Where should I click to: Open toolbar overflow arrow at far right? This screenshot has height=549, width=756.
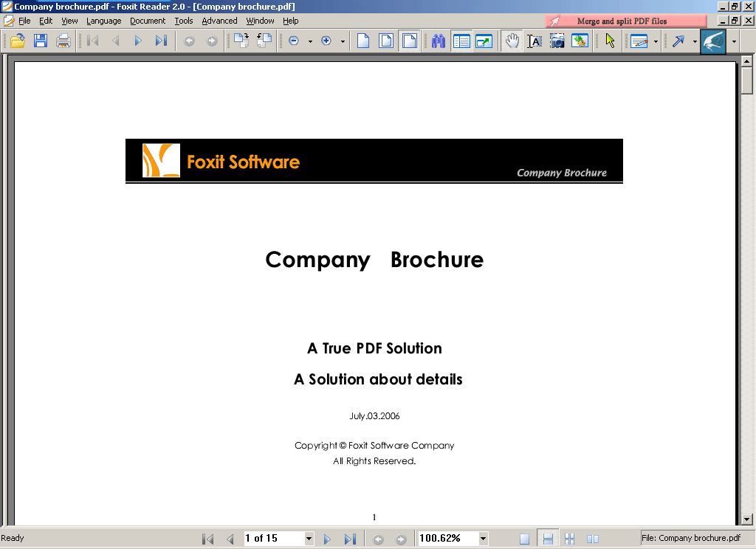pyautogui.click(x=735, y=41)
